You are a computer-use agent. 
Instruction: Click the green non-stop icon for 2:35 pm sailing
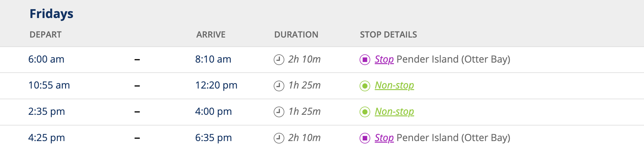[x=365, y=112]
